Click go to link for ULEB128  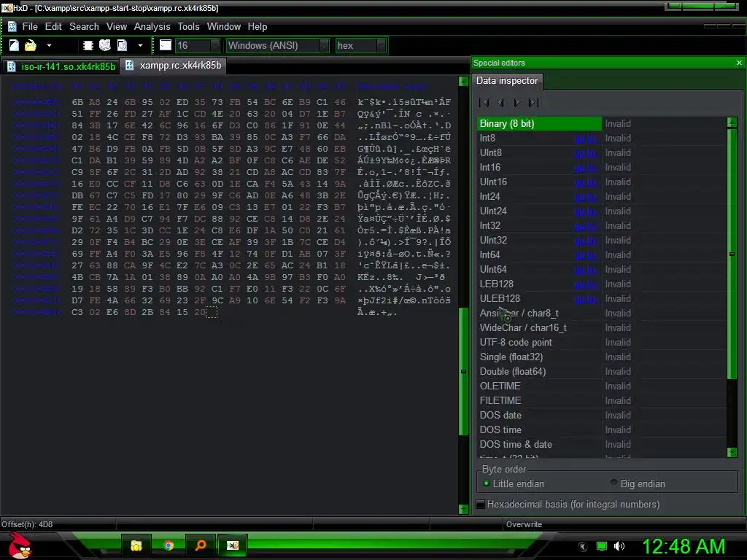(x=585, y=299)
